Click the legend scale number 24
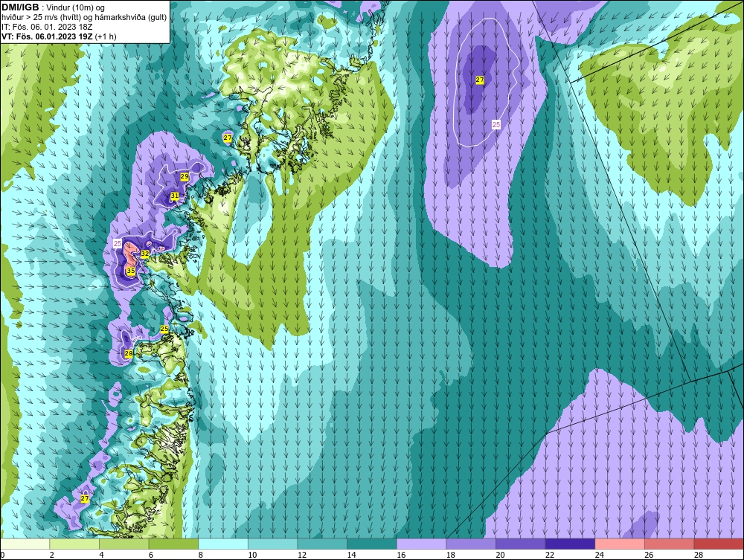 pyautogui.click(x=599, y=555)
